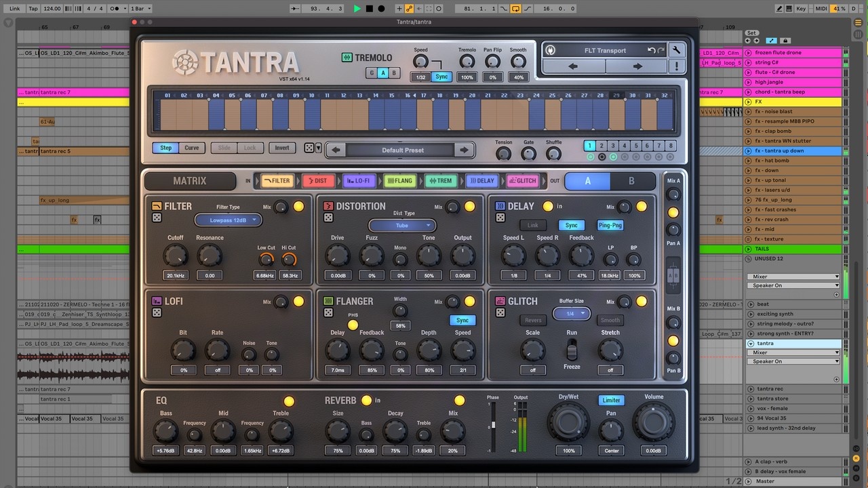This screenshot has height=488, width=868.
Task: Click the Tap tempo button
Action: (x=33, y=9)
